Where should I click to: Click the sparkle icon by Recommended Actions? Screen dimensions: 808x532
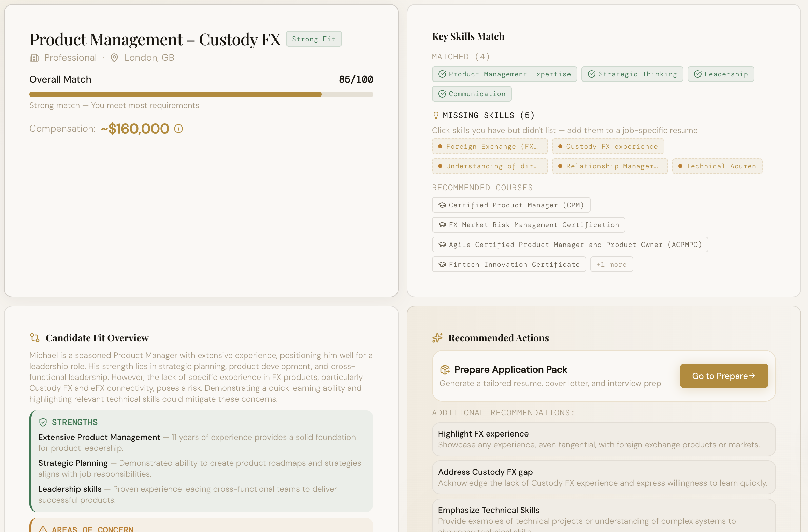[437, 338]
